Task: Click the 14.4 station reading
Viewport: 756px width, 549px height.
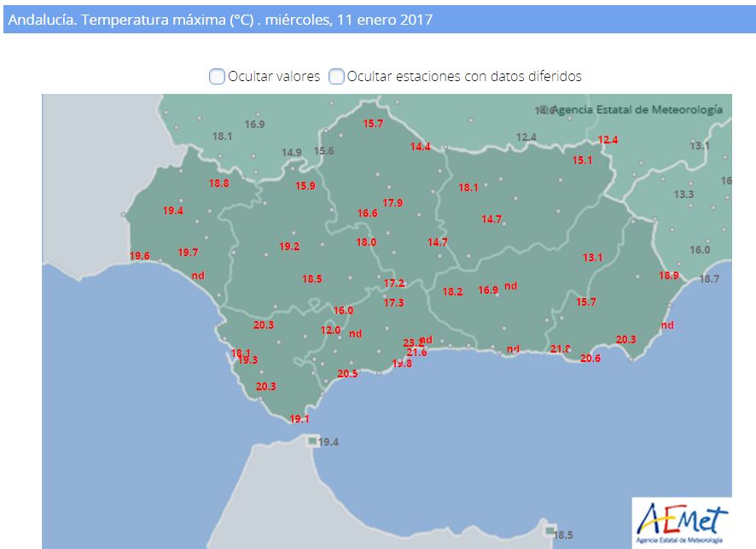Action: (x=421, y=147)
